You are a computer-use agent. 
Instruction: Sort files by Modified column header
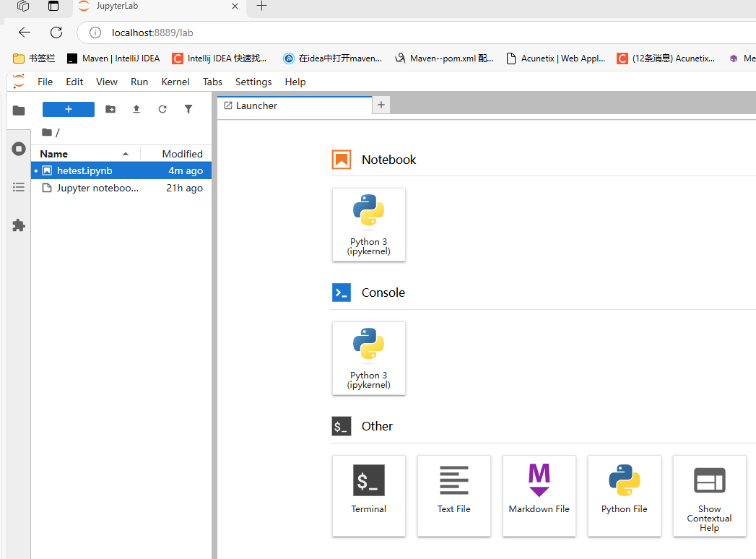pos(176,154)
